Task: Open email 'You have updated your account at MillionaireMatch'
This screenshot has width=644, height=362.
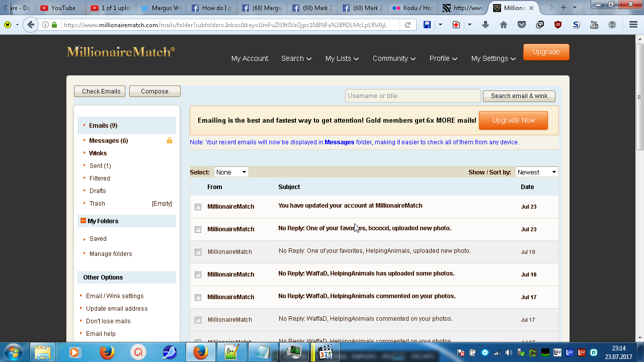Action: click(350, 206)
